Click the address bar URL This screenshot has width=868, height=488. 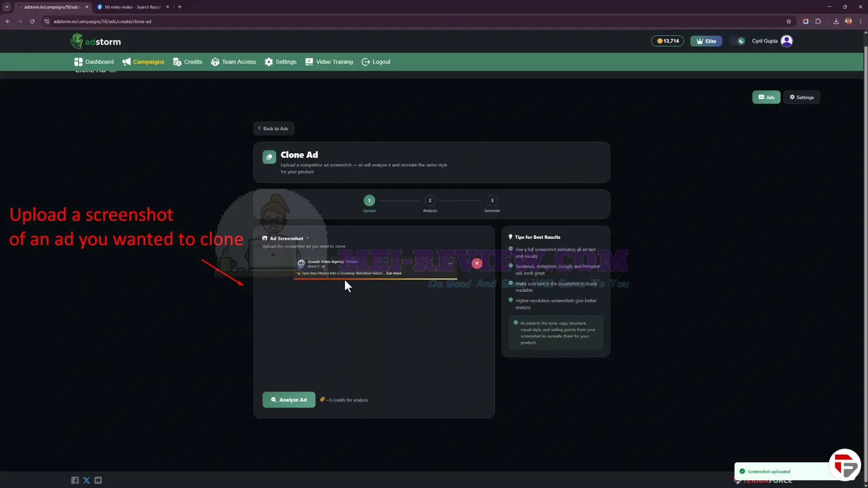click(x=102, y=21)
